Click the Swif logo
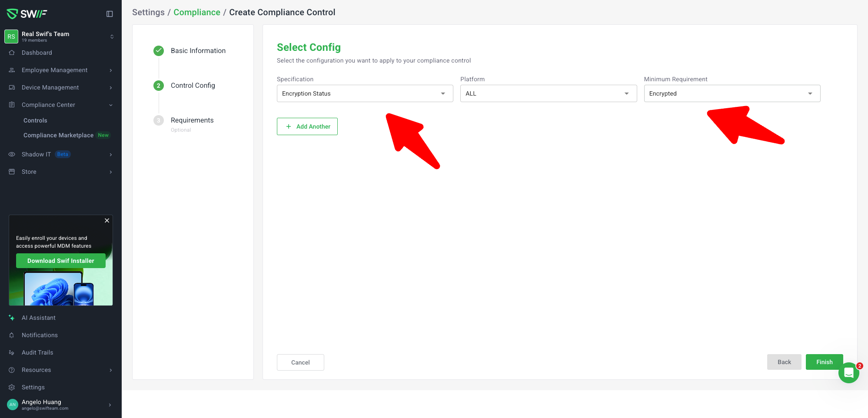 click(27, 14)
